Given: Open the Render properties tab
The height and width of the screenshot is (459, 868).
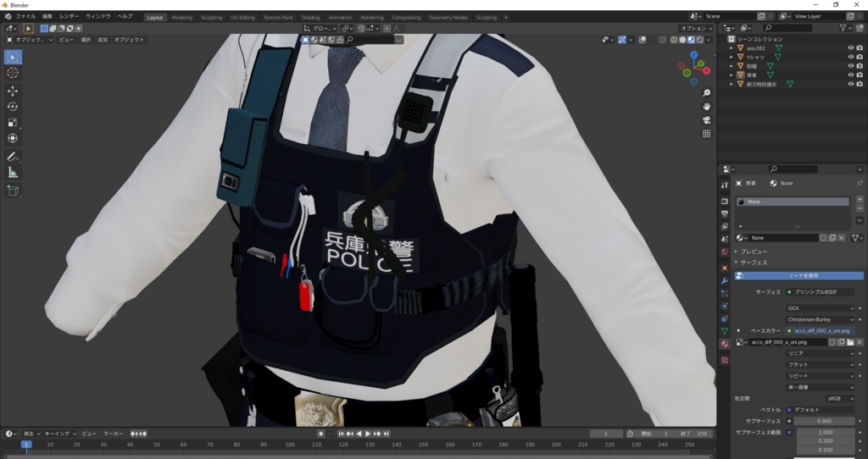Looking at the screenshot, I should pos(725,202).
